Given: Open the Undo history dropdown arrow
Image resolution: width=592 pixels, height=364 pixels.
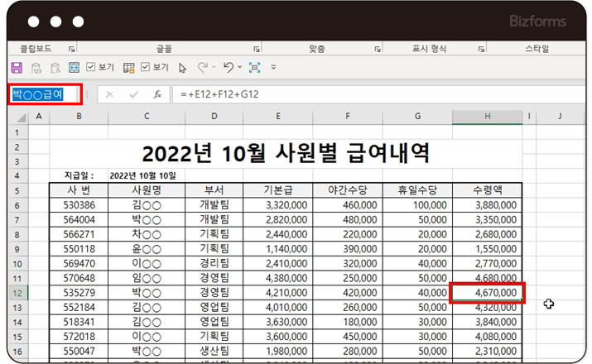Looking at the screenshot, I should 240,67.
